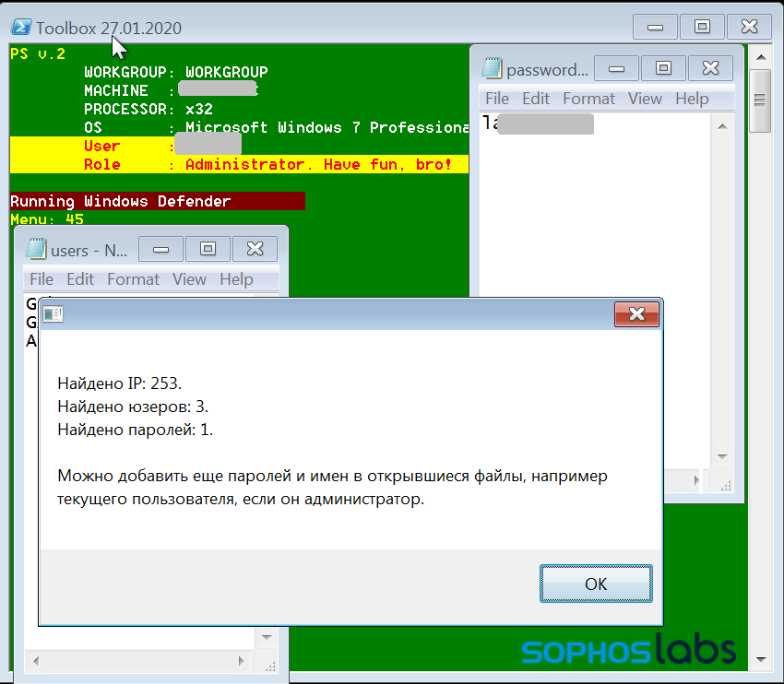Open View menu in the password Notepad

click(645, 99)
